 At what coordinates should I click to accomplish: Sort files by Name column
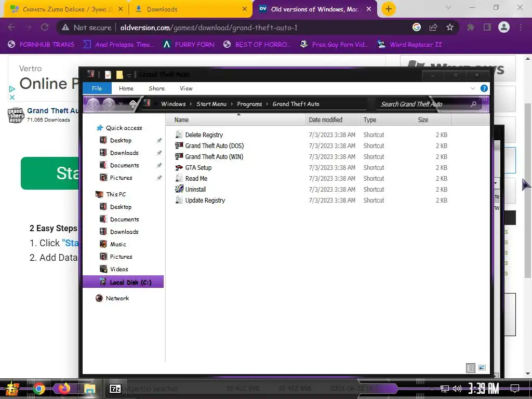tap(236, 120)
